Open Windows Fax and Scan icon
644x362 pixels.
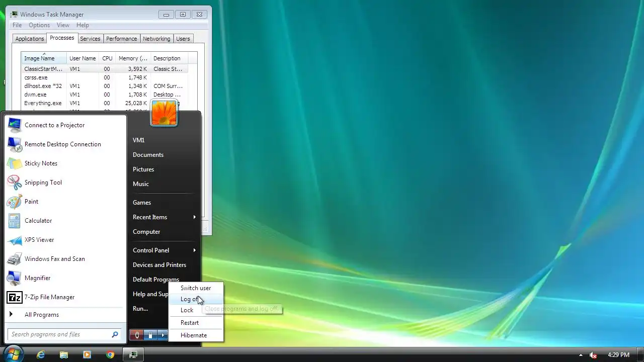point(15,259)
